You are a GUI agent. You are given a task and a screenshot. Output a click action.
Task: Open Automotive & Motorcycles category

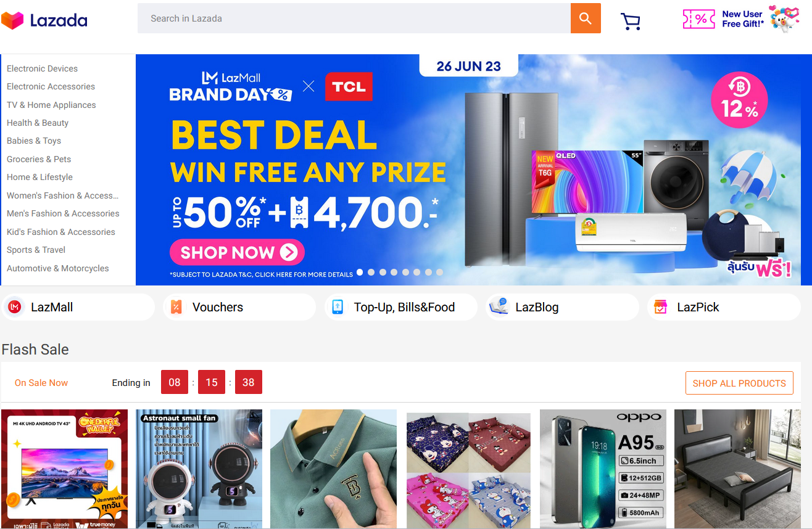pyautogui.click(x=58, y=268)
